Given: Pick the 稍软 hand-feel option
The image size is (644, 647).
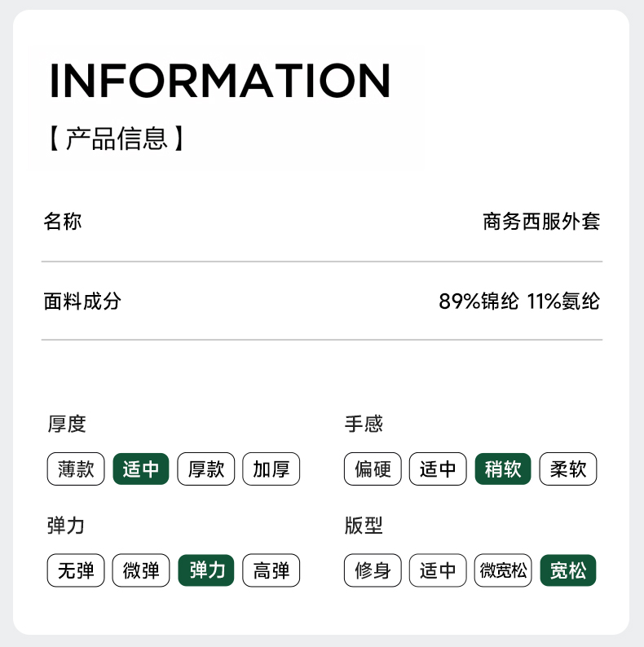Looking at the screenshot, I should coord(503,469).
